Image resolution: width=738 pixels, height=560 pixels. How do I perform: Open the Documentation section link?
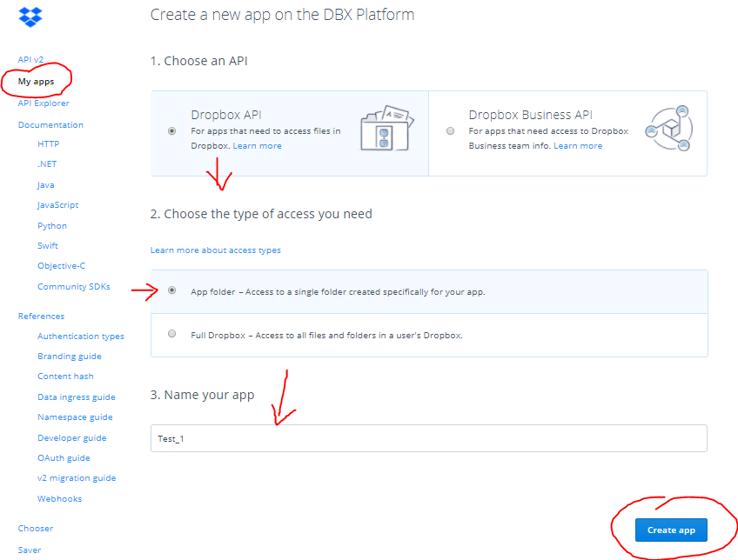point(50,124)
